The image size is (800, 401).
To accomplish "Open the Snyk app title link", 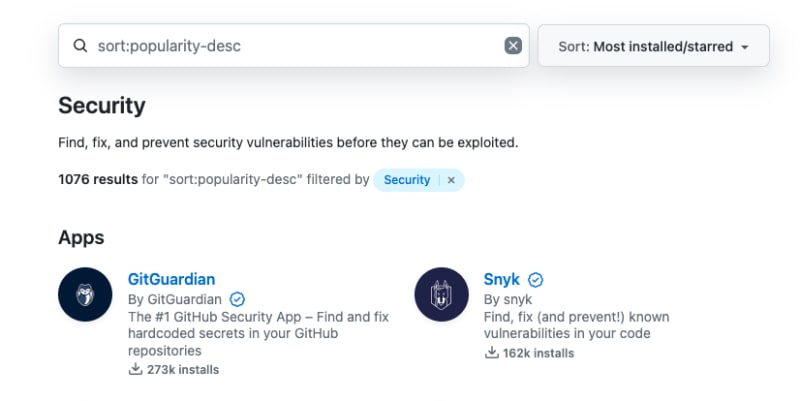I will pyautogui.click(x=502, y=279).
